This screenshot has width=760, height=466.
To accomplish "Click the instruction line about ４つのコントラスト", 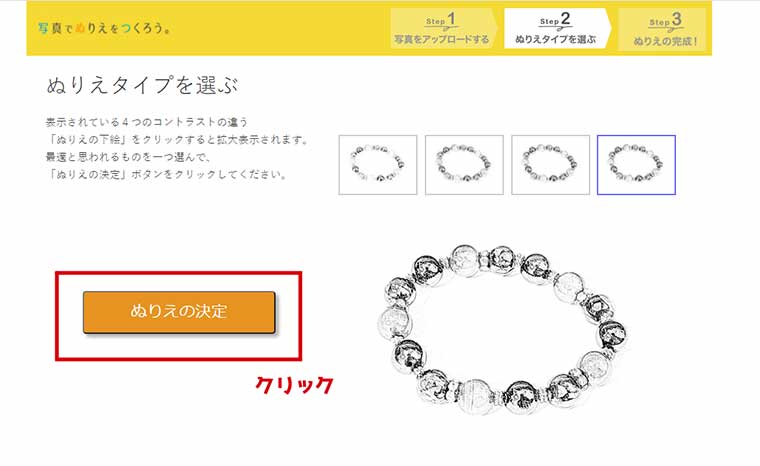I will [147, 122].
